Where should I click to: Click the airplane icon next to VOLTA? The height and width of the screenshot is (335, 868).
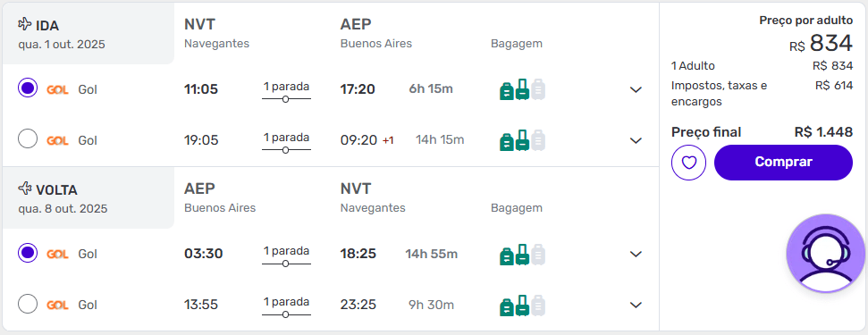click(x=25, y=188)
